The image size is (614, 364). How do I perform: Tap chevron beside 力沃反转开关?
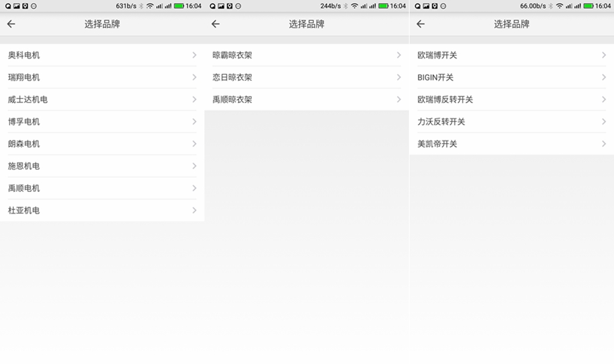pos(604,122)
